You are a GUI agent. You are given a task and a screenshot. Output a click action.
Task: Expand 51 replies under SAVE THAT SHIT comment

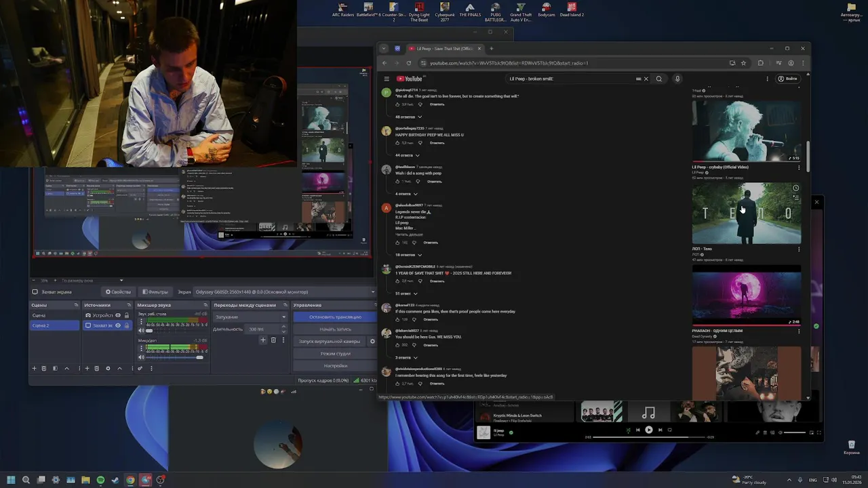(x=408, y=293)
